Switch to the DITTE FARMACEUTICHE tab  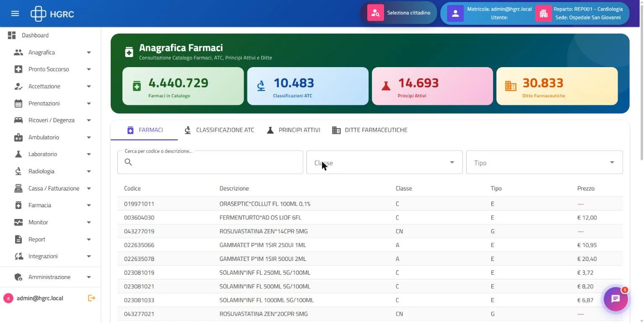click(x=369, y=130)
